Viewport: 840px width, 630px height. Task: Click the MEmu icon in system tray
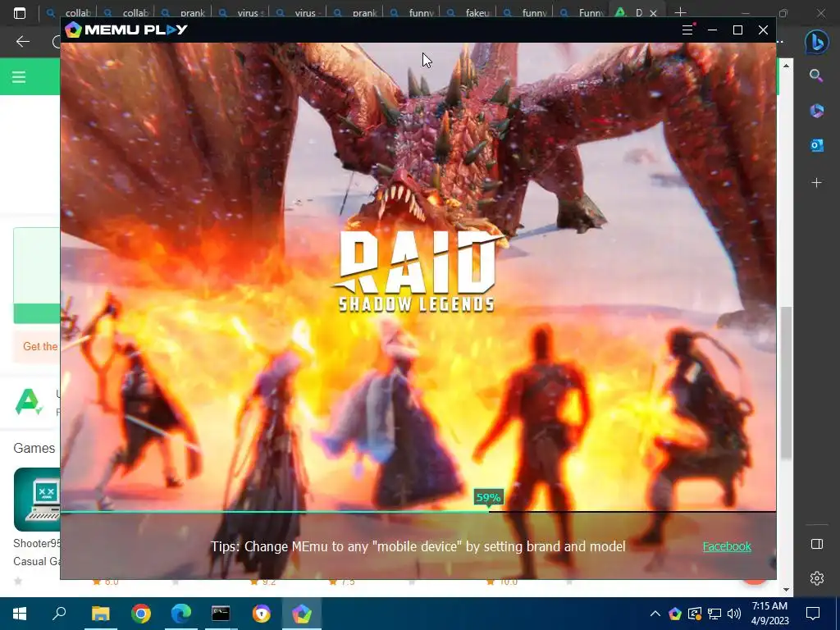675,614
